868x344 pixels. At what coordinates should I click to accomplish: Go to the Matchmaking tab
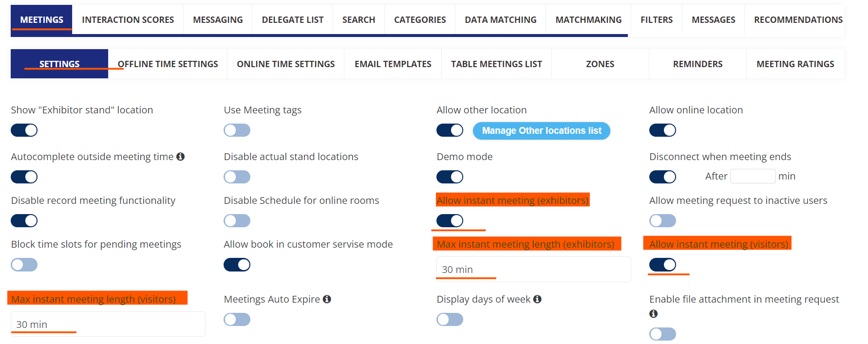588,20
